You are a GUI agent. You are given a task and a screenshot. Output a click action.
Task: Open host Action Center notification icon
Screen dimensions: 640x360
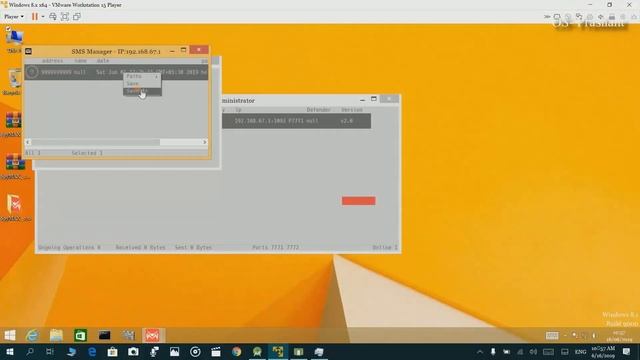tap(627, 352)
